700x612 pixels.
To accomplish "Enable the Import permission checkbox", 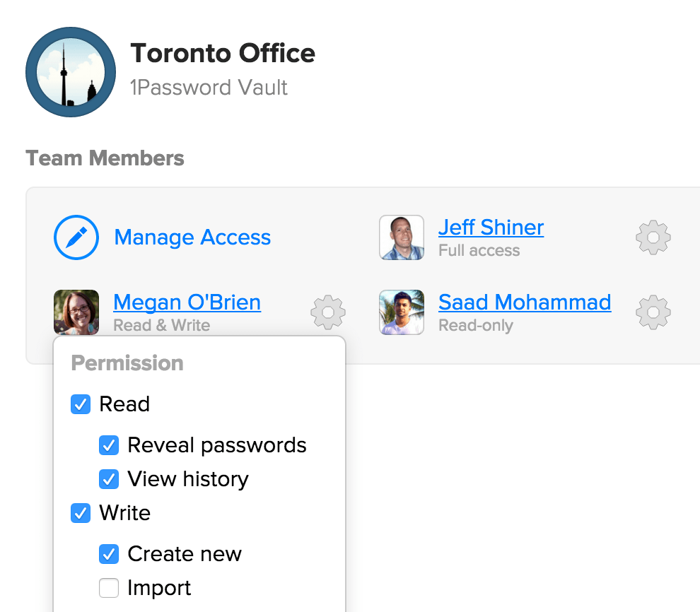I will [109, 588].
